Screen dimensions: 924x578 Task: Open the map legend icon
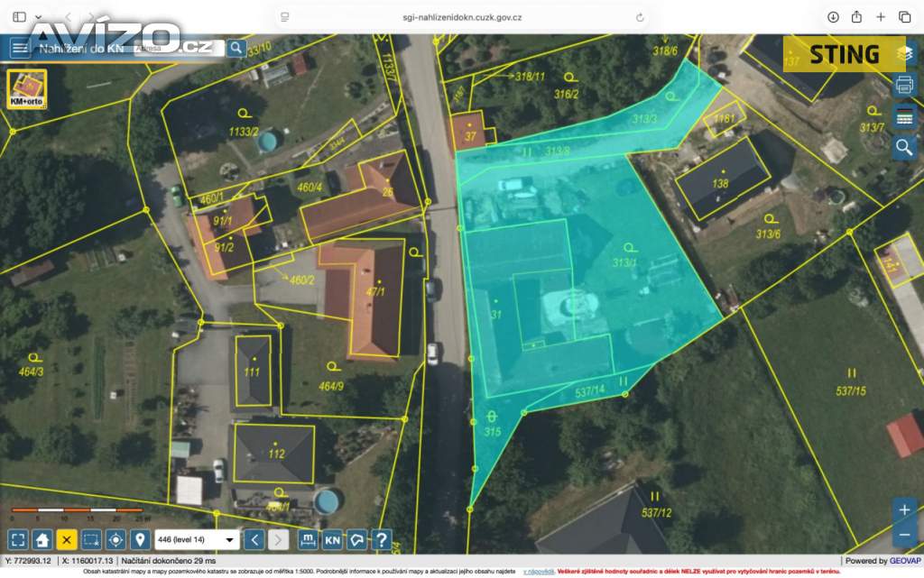904,118
